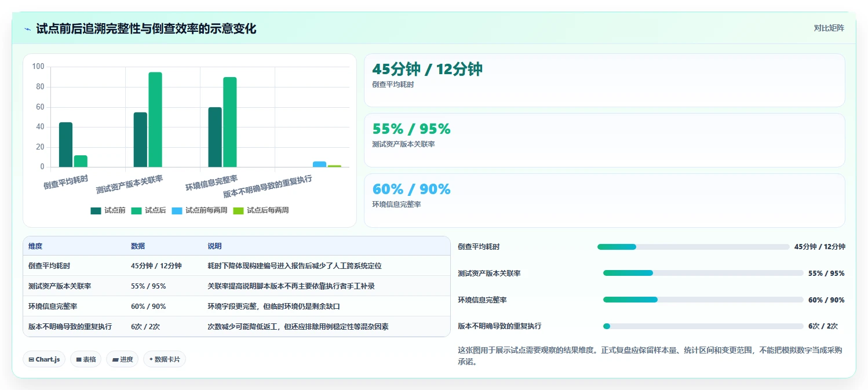
Task: Click the explanation 环境字段更完整，但临时环境仍是剩余缺口
Action: click(273, 307)
